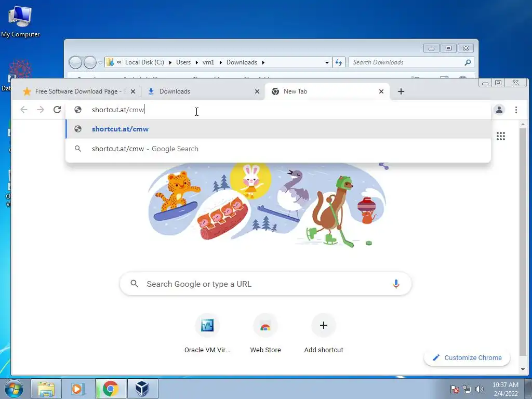Open Chrome three-dot menu

(x=516, y=110)
